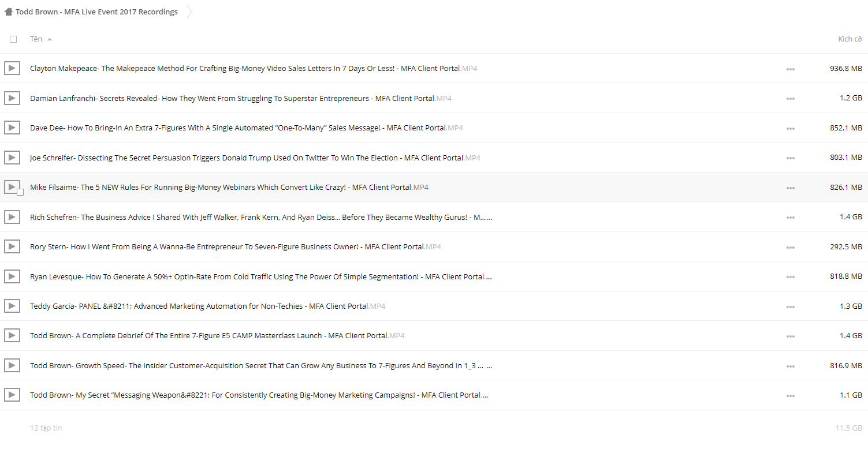Click video icon for E5 CAMP Masterclass Debrief
This screenshot has width=868, height=449.
(x=12, y=336)
